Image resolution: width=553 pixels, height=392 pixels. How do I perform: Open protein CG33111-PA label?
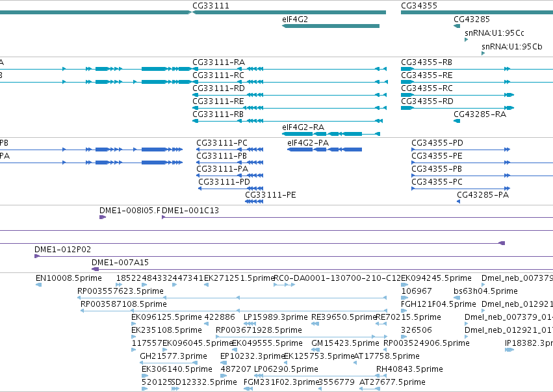pos(222,169)
